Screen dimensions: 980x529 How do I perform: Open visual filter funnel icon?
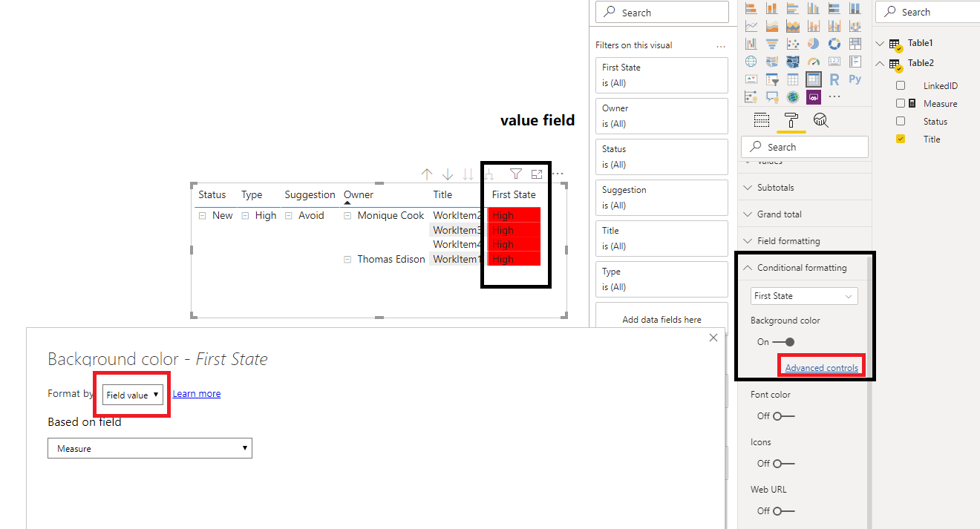point(516,174)
